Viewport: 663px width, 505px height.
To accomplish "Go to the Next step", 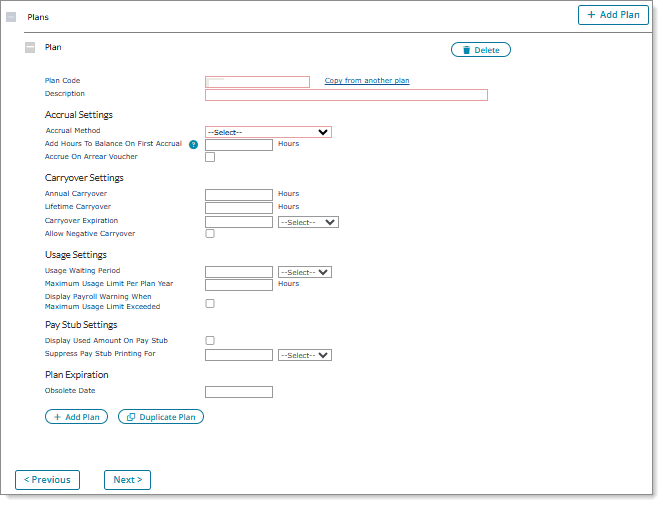I will [127, 480].
